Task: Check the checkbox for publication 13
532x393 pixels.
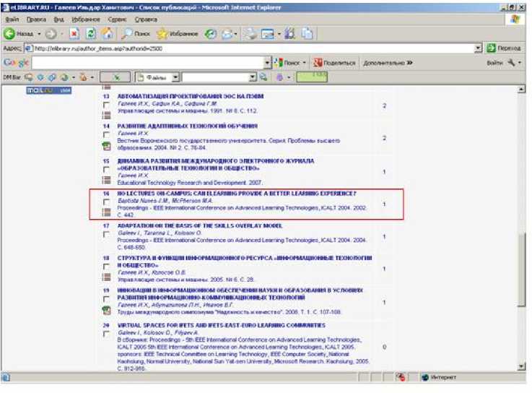Action: point(106,105)
